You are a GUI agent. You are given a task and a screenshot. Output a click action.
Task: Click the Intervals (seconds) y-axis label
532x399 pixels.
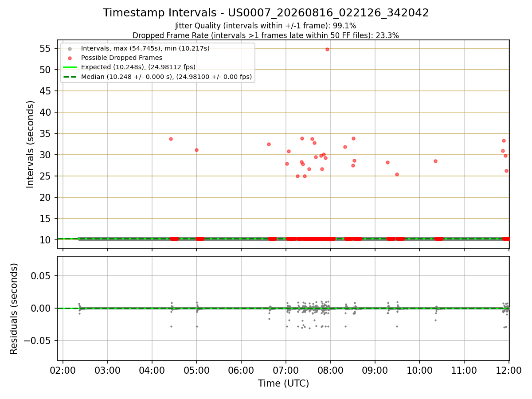(31, 144)
